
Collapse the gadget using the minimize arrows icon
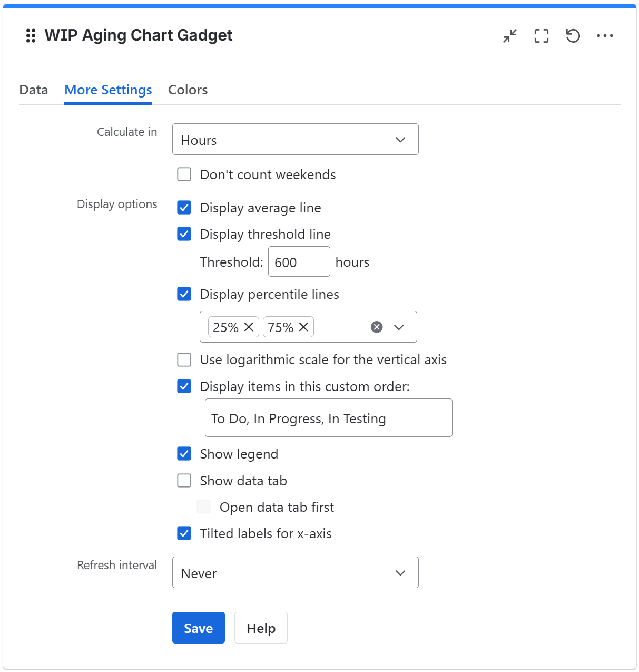point(509,36)
